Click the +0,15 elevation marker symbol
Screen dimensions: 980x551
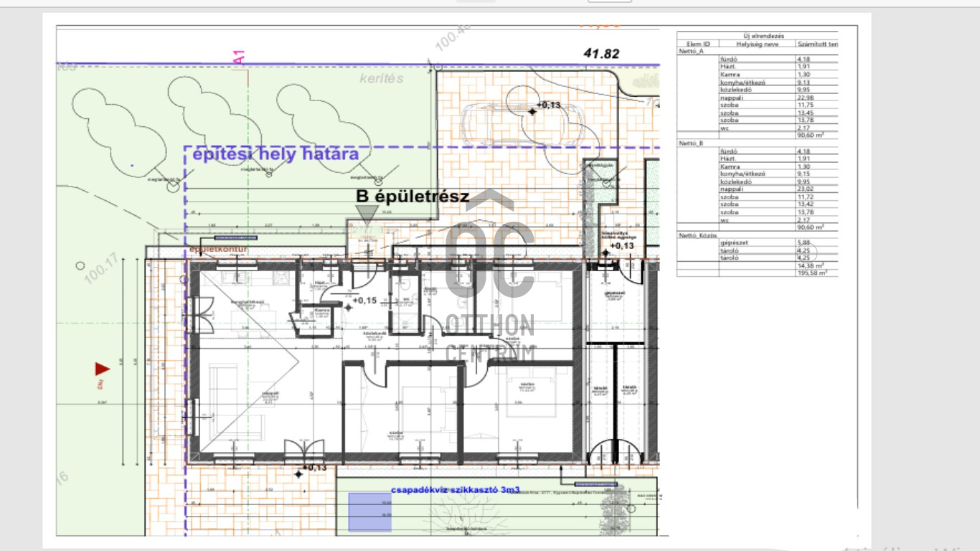pyautogui.click(x=349, y=306)
